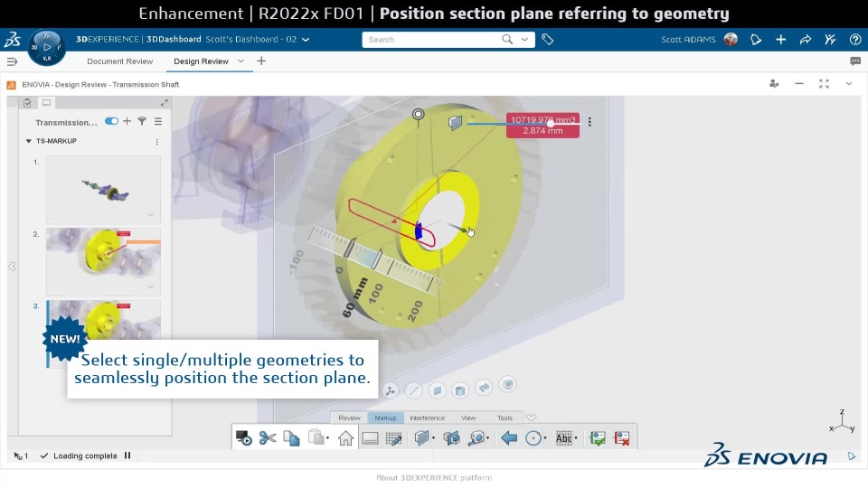Click the line reference positioning icon
The width and height of the screenshot is (868, 488).
pos(413,390)
